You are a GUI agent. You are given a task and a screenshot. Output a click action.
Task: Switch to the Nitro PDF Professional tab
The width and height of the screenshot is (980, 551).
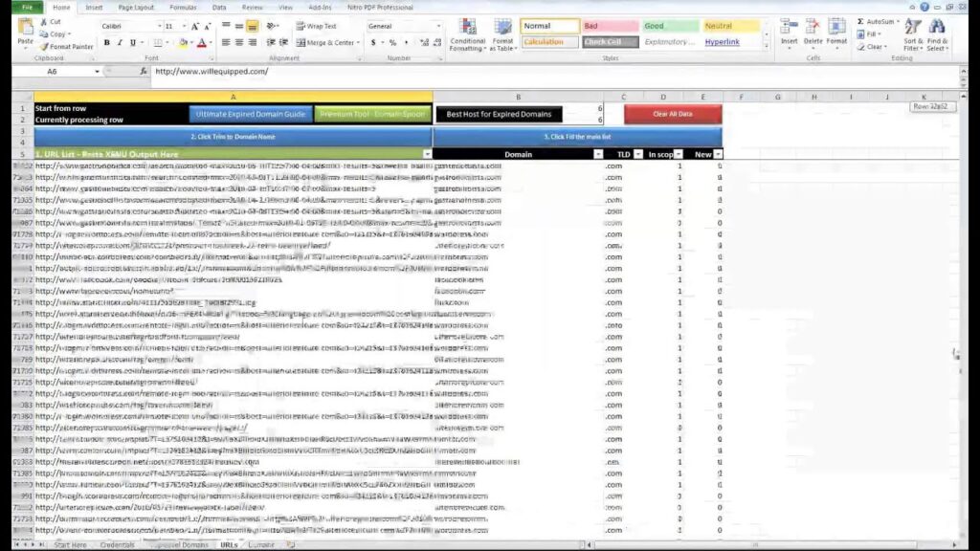[380, 8]
